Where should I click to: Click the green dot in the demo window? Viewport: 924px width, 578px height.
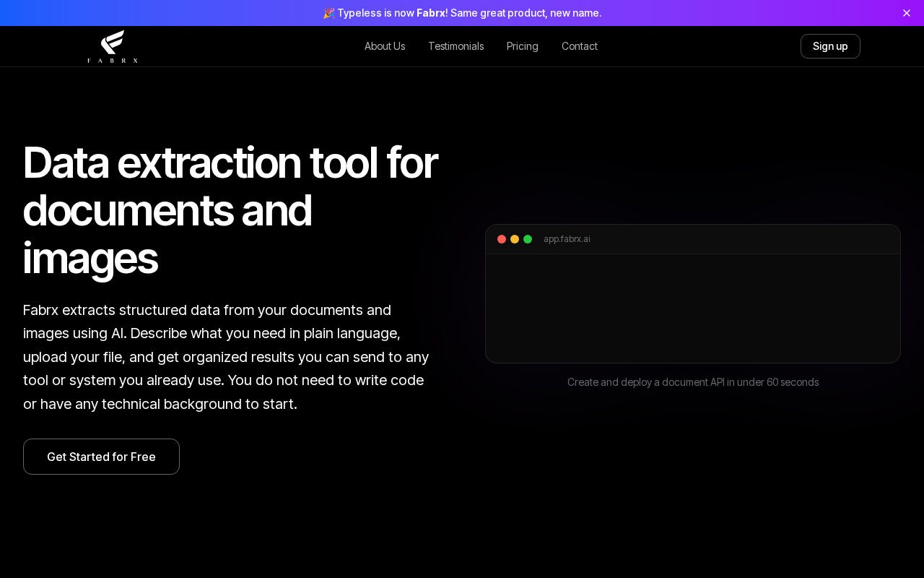[528, 239]
